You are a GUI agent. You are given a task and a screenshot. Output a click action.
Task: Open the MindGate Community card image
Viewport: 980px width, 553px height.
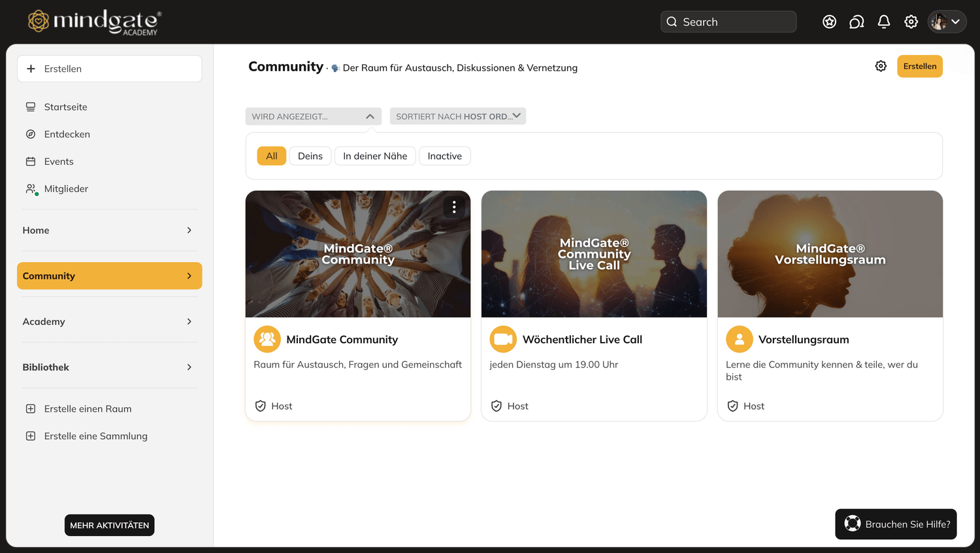coord(358,254)
